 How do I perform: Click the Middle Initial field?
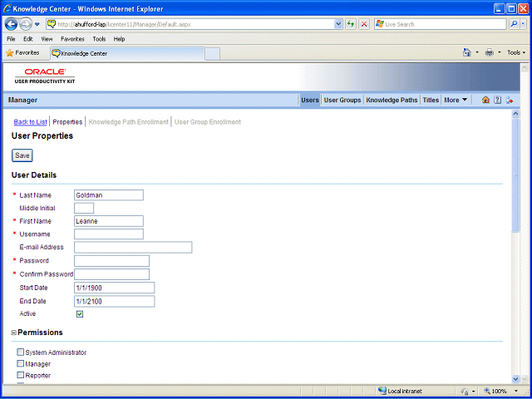pyautogui.click(x=84, y=208)
